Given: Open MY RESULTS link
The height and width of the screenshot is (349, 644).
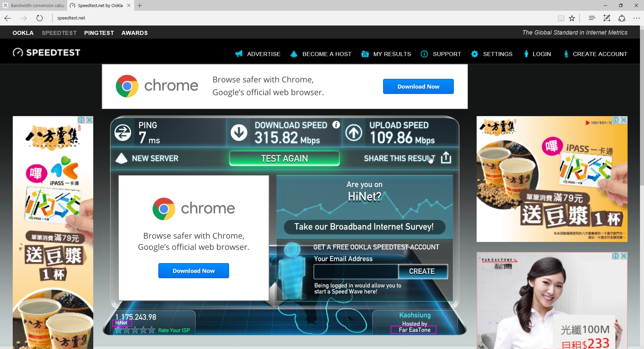Looking at the screenshot, I should (392, 54).
